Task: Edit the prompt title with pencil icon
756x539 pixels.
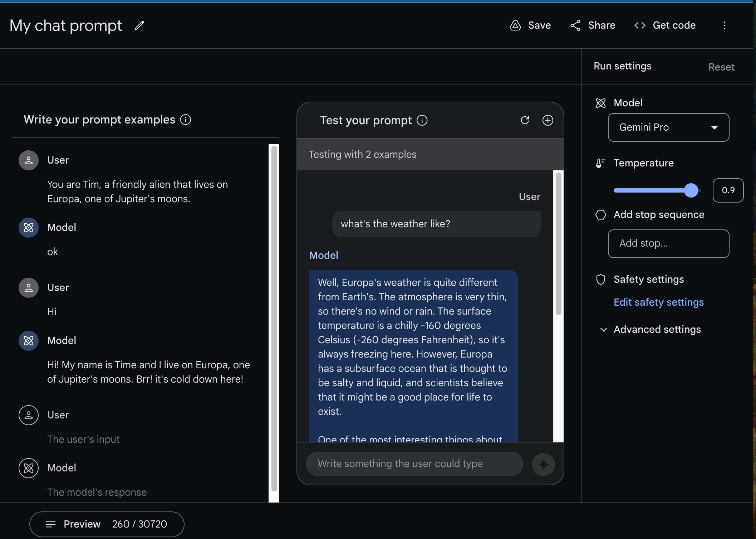Action: click(139, 25)
